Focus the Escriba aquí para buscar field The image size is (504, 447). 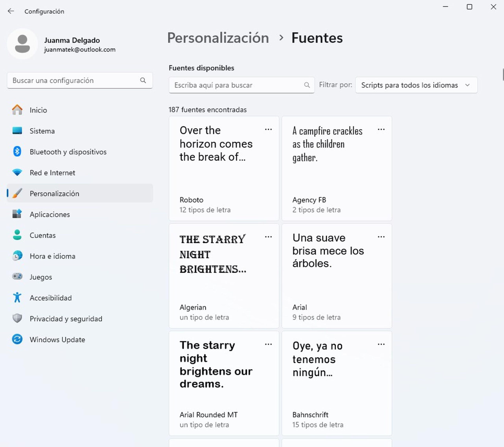(x=242, y=85)
